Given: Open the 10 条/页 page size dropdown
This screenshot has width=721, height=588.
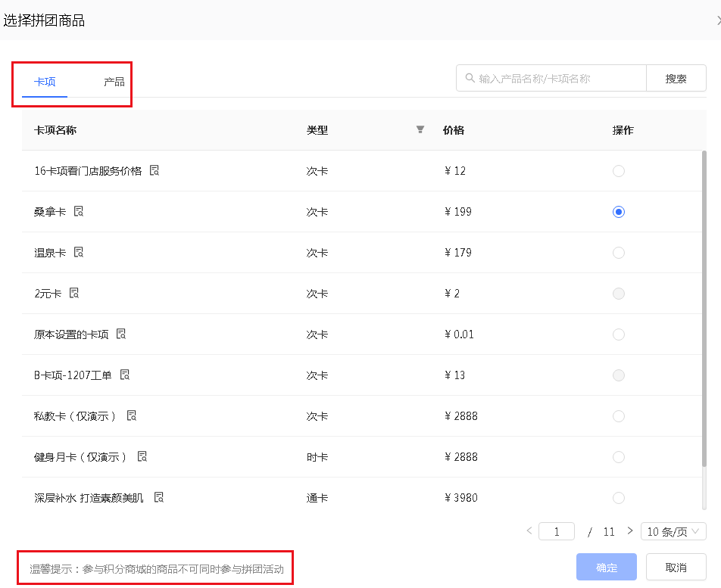Looking at the screenshot, I should (x=673, y=531).
